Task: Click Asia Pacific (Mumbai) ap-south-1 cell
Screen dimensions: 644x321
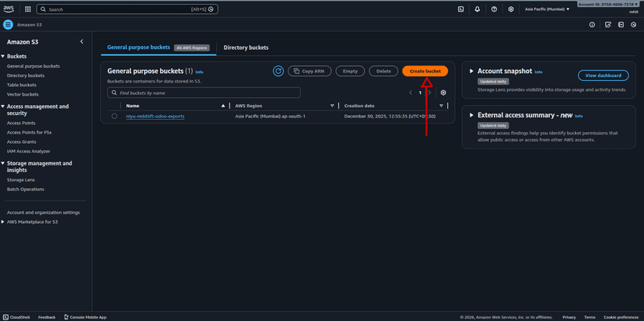Action: coord(270,116)
